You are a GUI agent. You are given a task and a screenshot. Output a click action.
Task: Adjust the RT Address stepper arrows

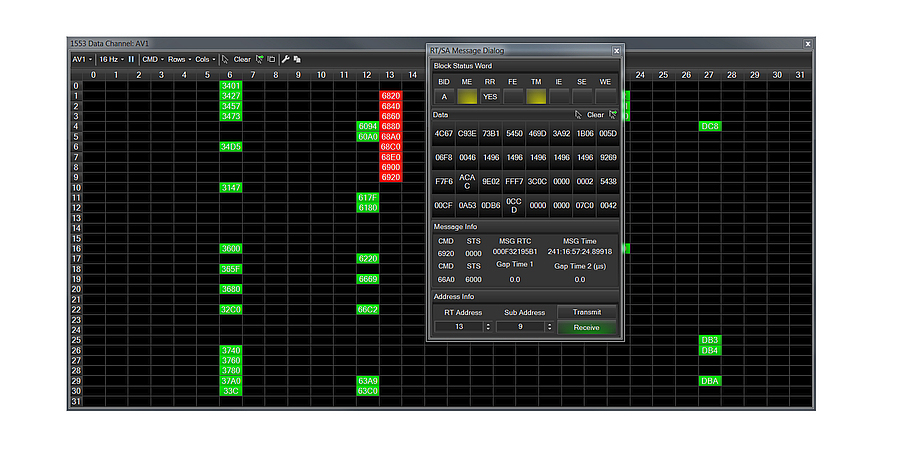pyautogui.click(x=488, y=327)
